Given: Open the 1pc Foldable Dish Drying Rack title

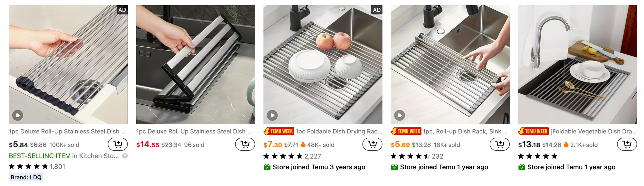Looking at the screenshot, I should click(339, 131).
